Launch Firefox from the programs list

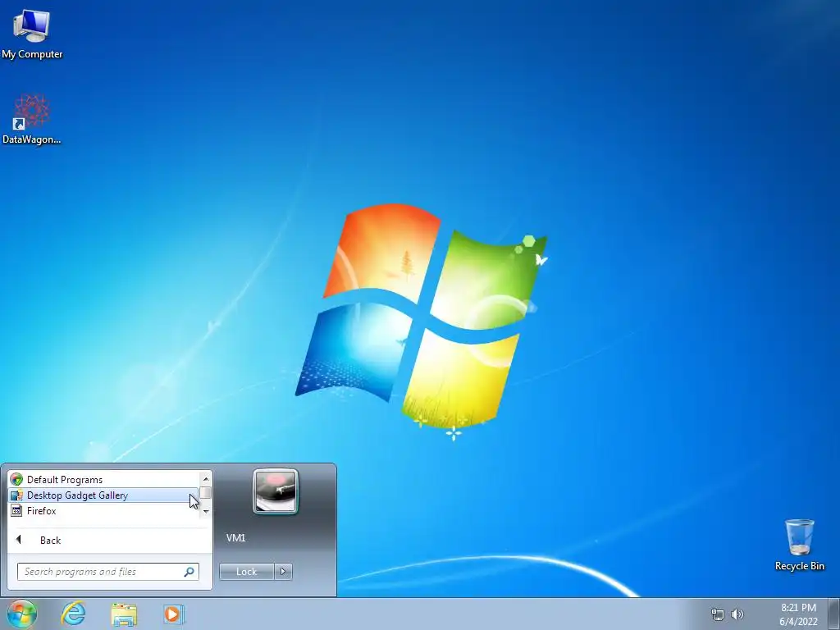(x=104, y=510)
